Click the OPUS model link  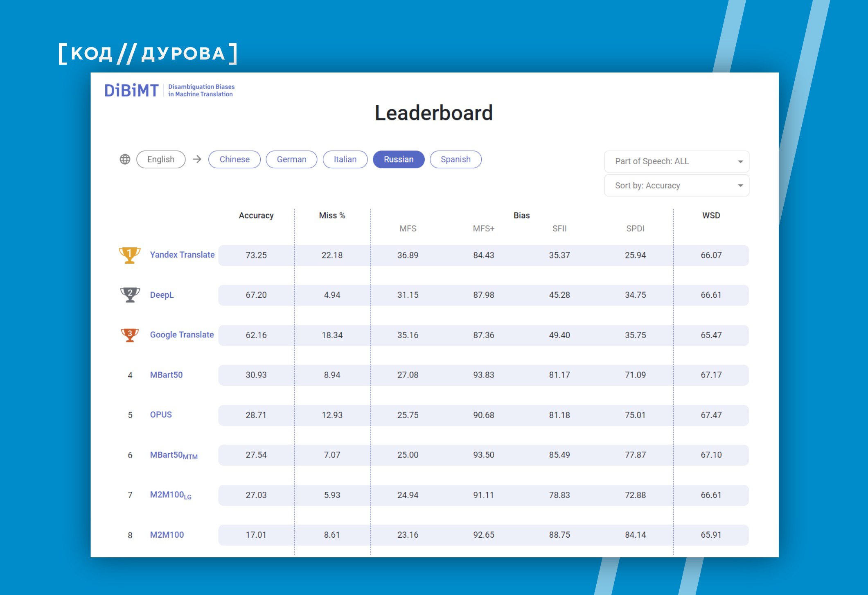point(161,414)
